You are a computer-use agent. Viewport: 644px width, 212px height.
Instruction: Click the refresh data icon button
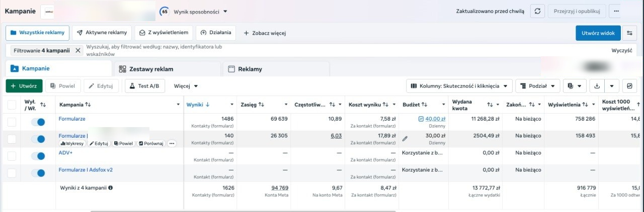click(537, 11)
